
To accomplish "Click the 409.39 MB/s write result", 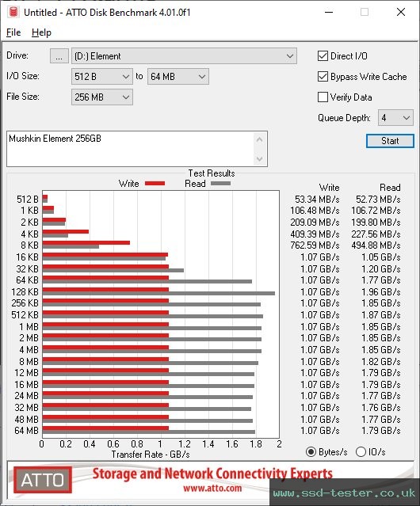I will (315, 234).
